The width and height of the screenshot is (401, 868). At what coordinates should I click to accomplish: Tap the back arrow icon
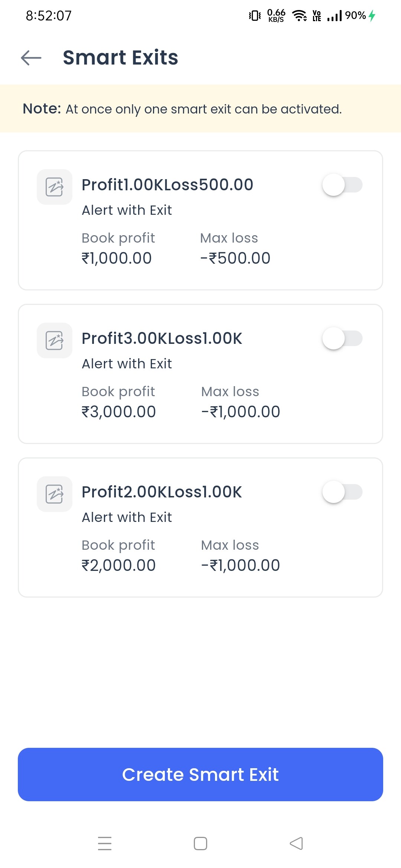[31, 58]
